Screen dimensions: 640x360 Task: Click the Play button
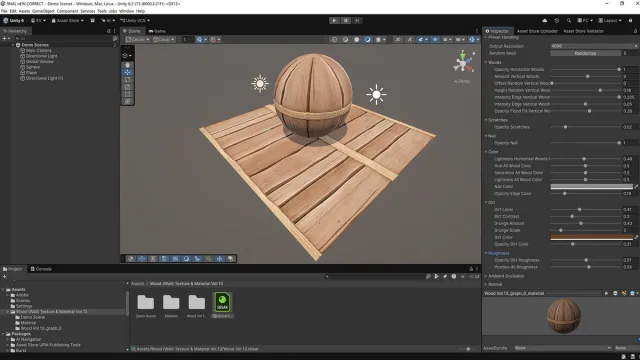click(334, 20)
